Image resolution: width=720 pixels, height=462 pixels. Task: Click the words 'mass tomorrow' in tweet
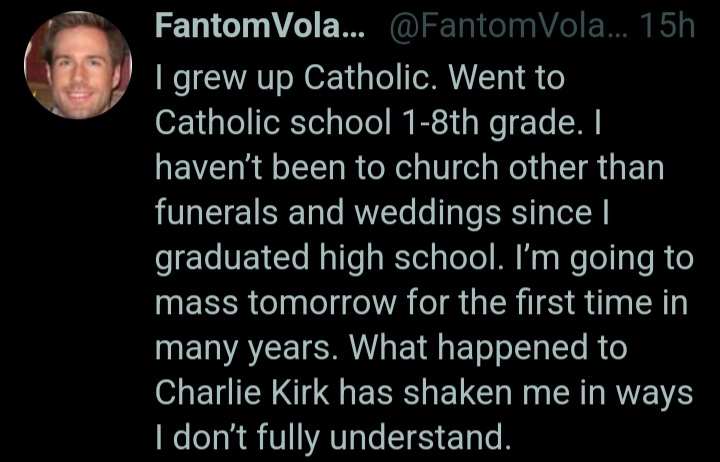coord(276,303)
